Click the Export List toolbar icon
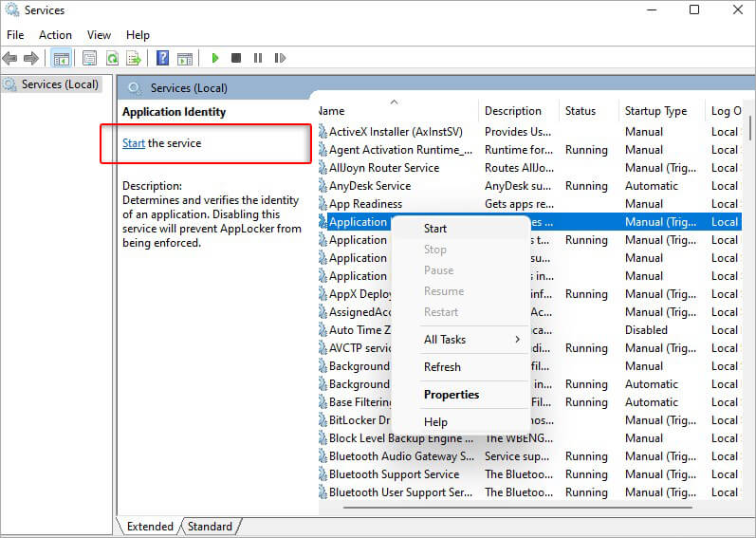 [x=134, y=58]
